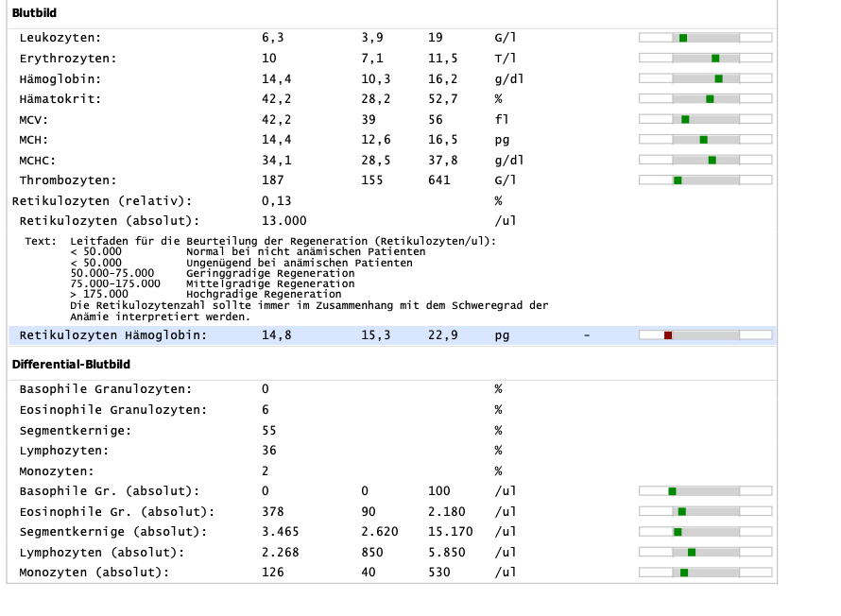The image size is (841, 616).
Task: Click the Leukozyten reference range bar
Action: (705, 38)
